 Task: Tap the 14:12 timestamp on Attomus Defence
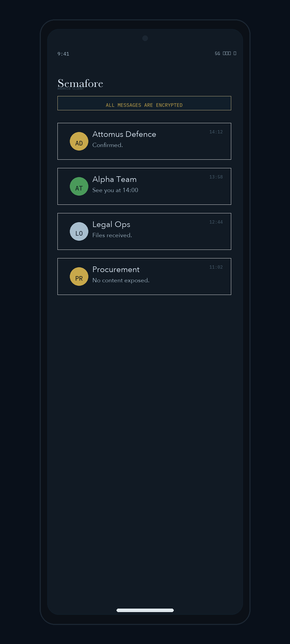pos(216,132)
